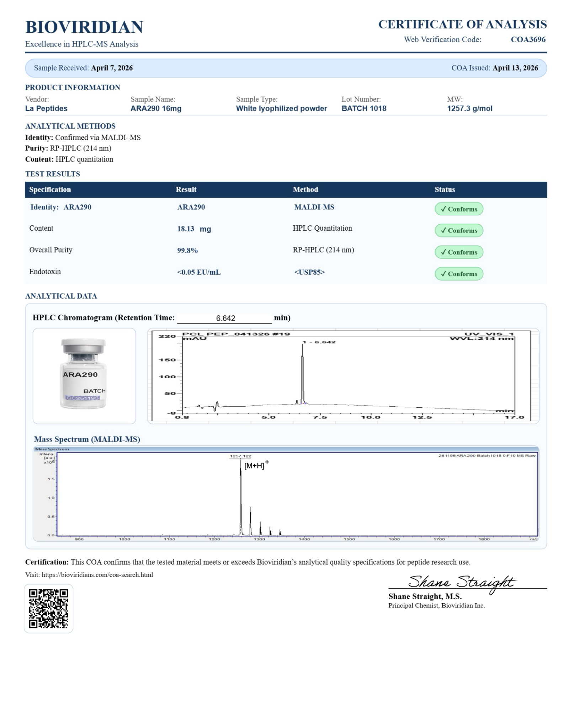
Task: Click the Conforms badge in the Overall Purity row
Action: coord(459,252)
